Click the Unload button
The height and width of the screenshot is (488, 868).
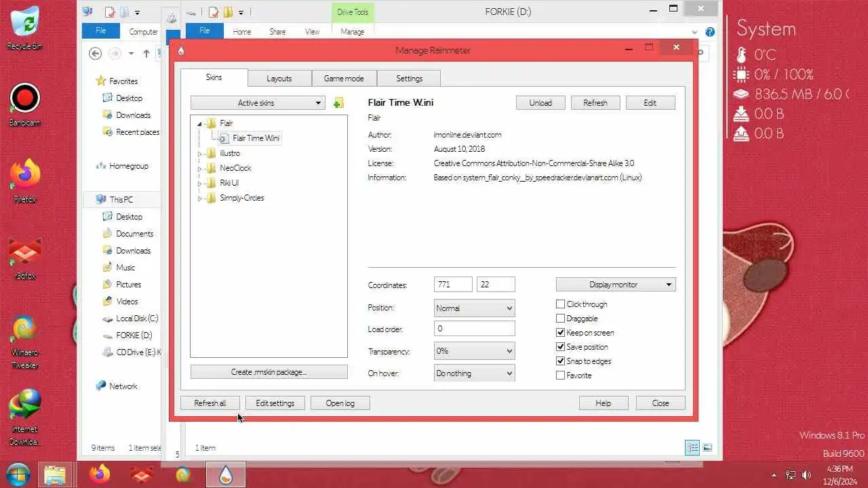pyautogui.click(x=540, y=103)
